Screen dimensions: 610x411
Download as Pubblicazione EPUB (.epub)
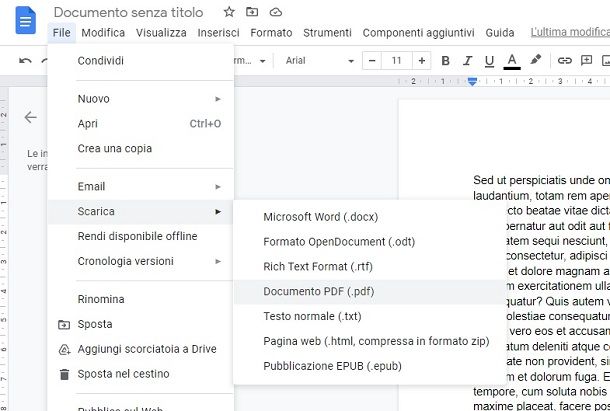[x=370, y=367]
